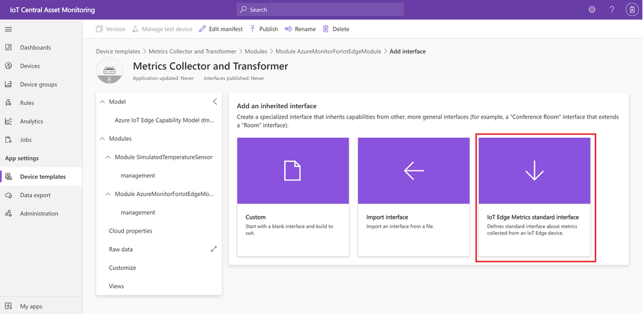Click the Device groups sidebar icon

click(x=8, y=84)
